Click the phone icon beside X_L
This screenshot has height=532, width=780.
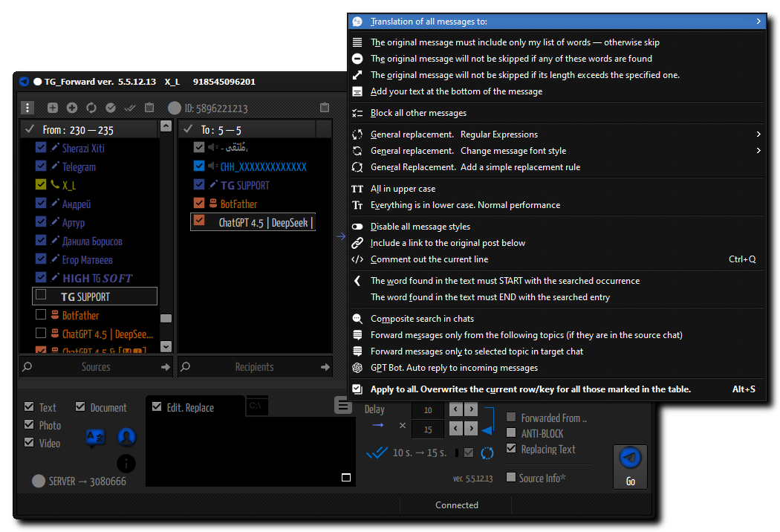tap(55, 184)
